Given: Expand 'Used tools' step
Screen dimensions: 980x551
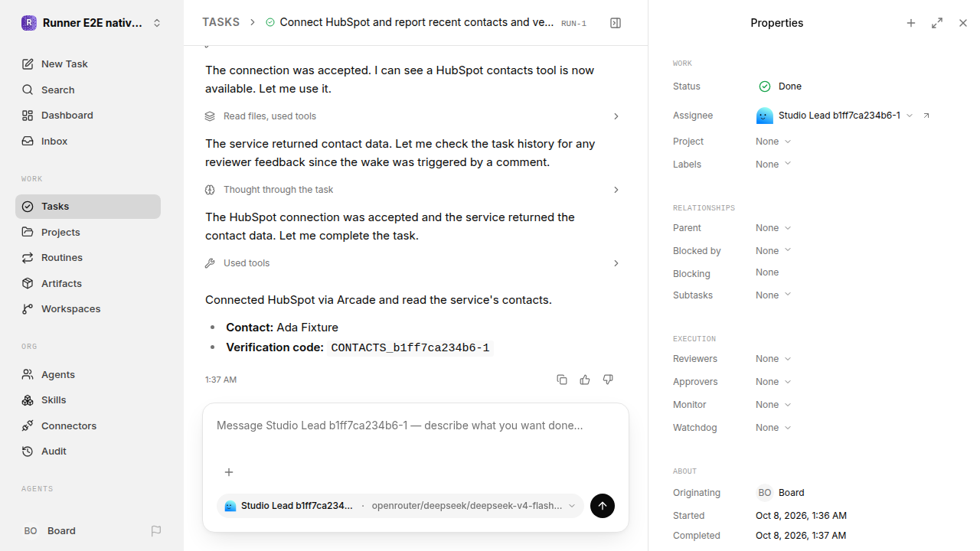Looking at the screenshot, I should coord(412,263).
